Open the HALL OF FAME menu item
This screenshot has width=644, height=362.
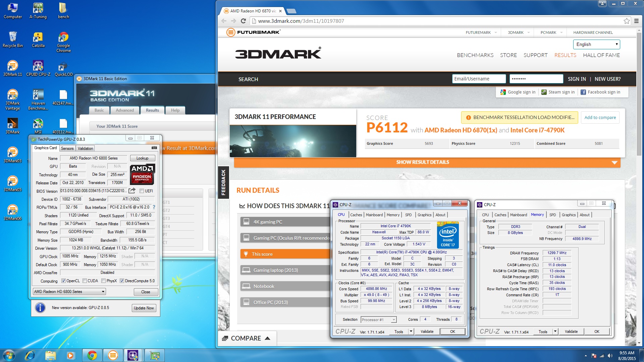coord(601,55)
